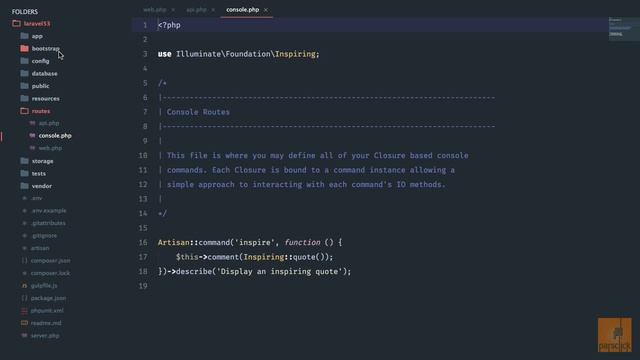Select console.php in the sidebar
This screenshot has width=640, height=360.
coord(55,136)
